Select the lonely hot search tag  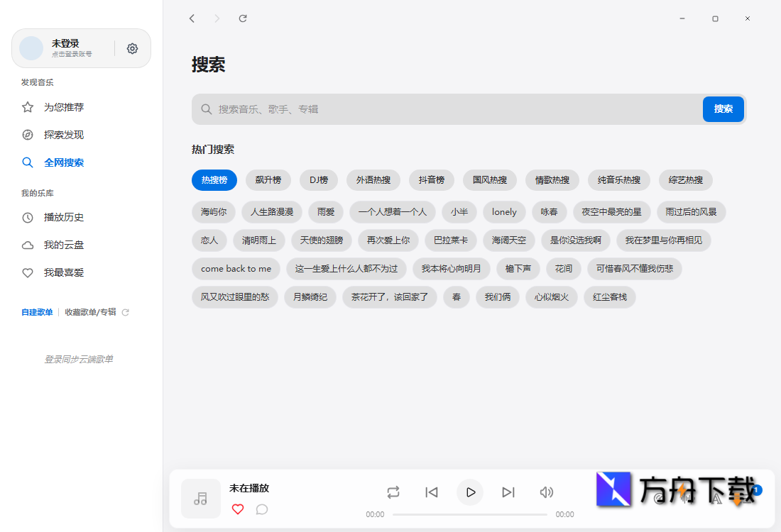coord(504,212)
